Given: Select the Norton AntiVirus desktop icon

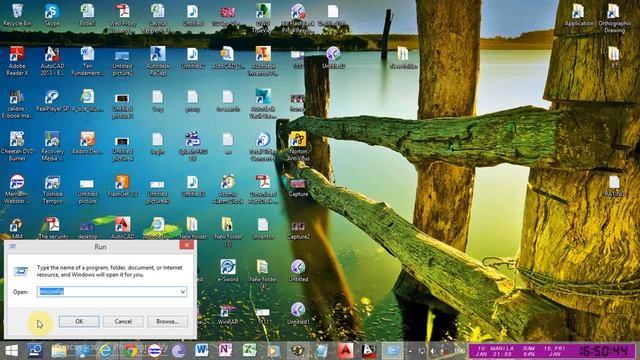Looking at the screenshot, I should 298,146.
